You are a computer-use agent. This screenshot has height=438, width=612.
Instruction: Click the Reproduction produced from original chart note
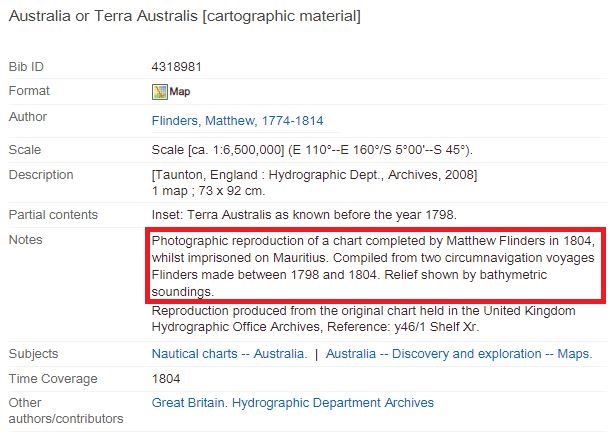363,319
